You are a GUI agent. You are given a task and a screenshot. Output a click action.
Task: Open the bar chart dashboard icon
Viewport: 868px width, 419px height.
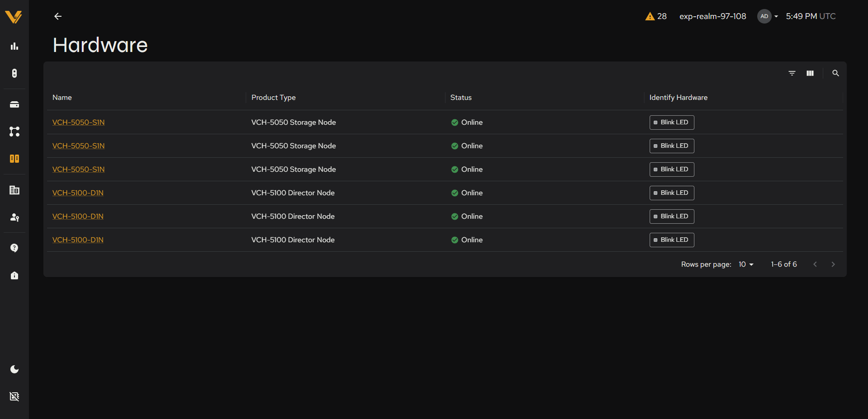click(14, 46)
